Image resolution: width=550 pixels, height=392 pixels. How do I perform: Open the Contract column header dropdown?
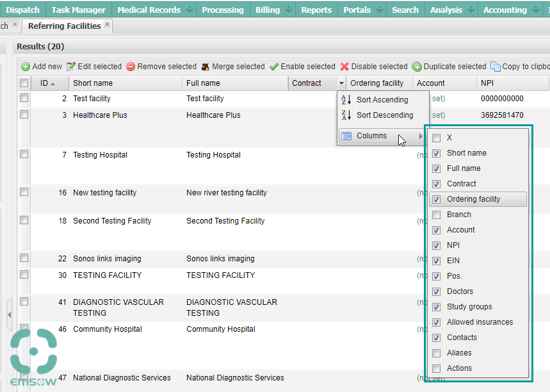pyautogui.click(x=341, y=83)
